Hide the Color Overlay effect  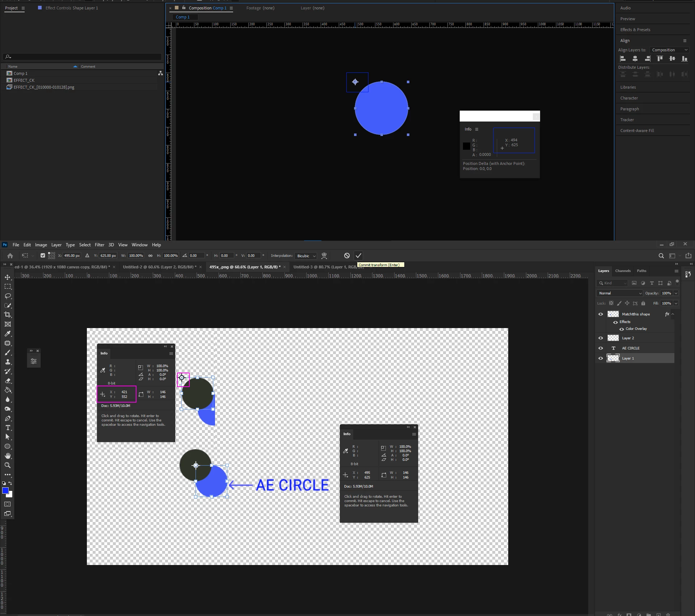(x=622, y=329)
